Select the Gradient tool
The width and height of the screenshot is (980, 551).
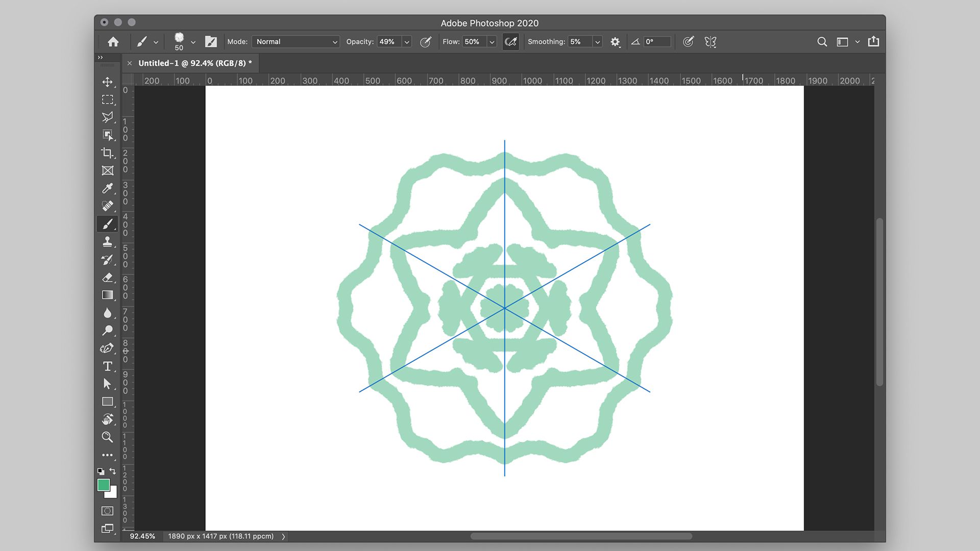[108, 294]
